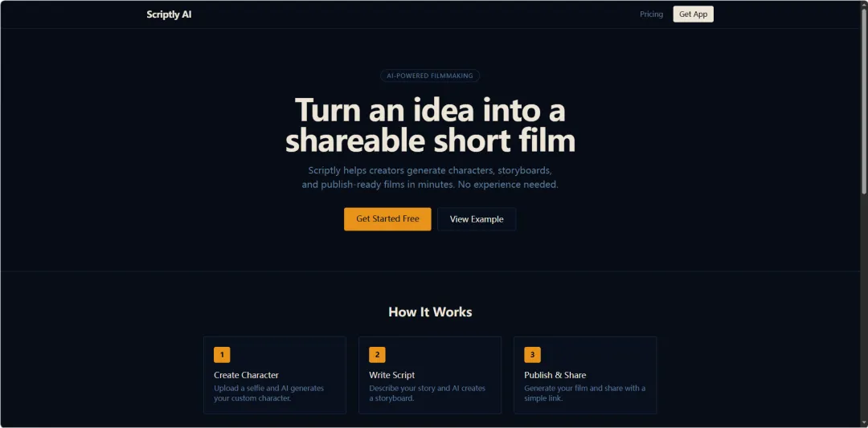Viewport: 868px width, 428px height.
Task: Click the Get App button
Action: click(693, 14)
